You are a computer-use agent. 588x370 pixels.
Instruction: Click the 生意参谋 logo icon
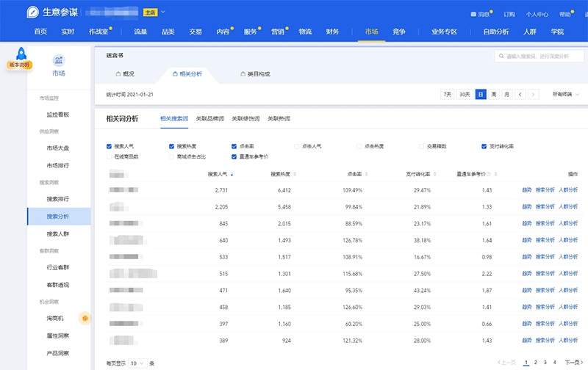[x=34, y=12]
